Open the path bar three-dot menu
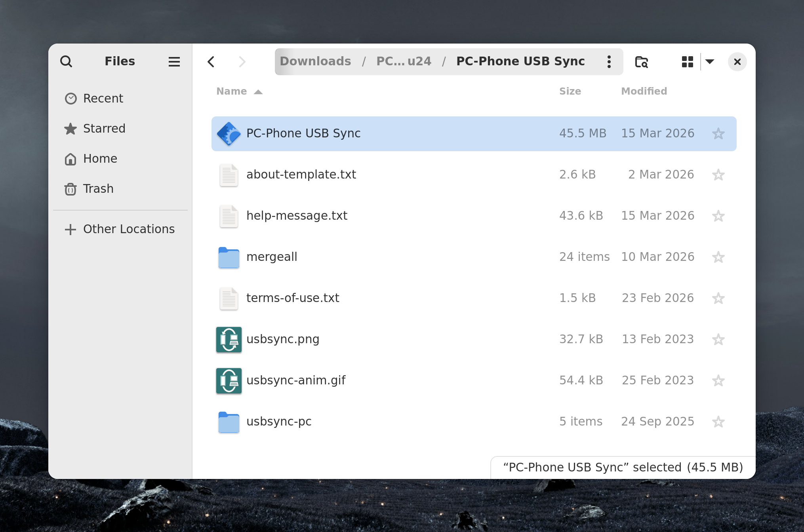Screen dimensions: 804x532 pyautogui.click(x=609, y=62)
